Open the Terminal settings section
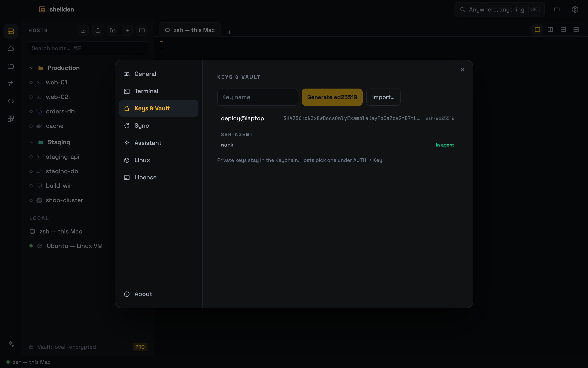The image size is (588, 368). 159,91
